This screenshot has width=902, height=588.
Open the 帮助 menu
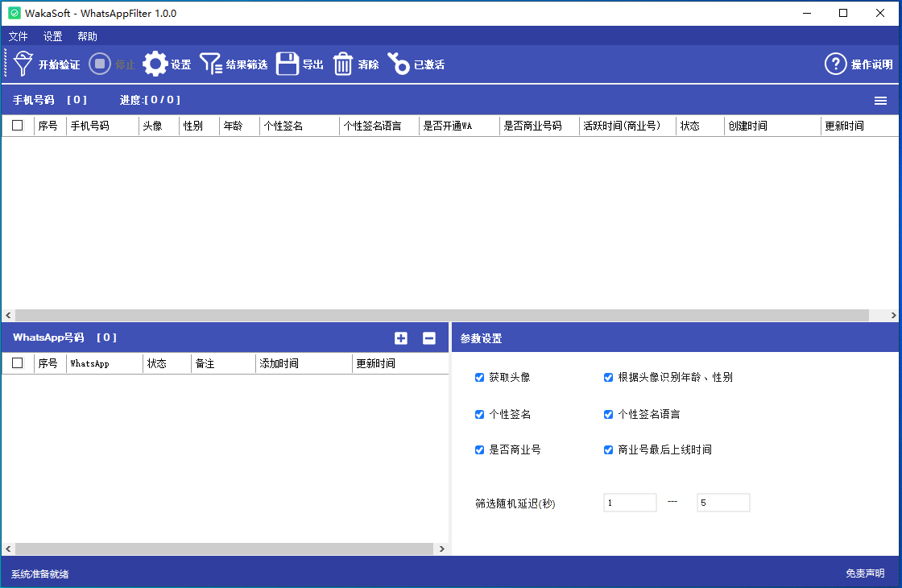coord(87,36)
